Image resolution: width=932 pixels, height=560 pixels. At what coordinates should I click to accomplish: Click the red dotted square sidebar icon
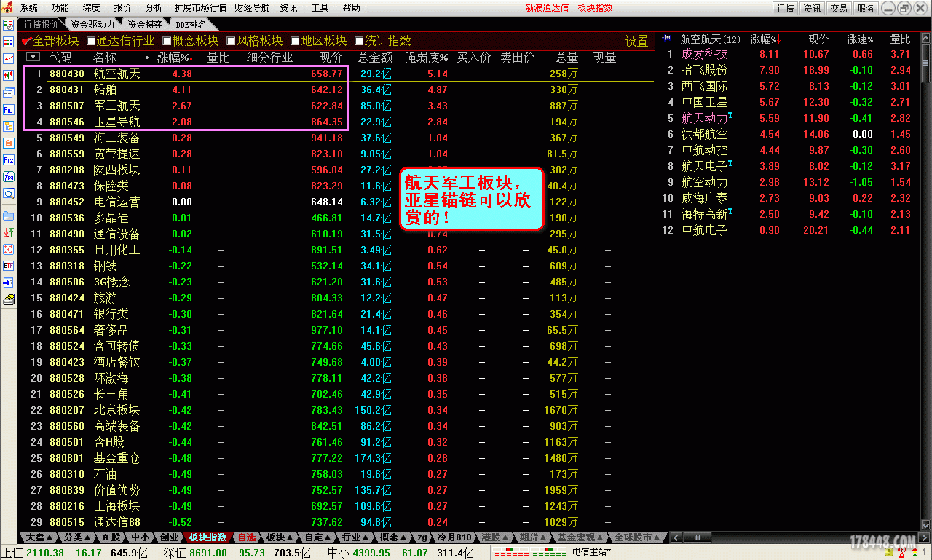pyautogui.click(x=8, y=249)
